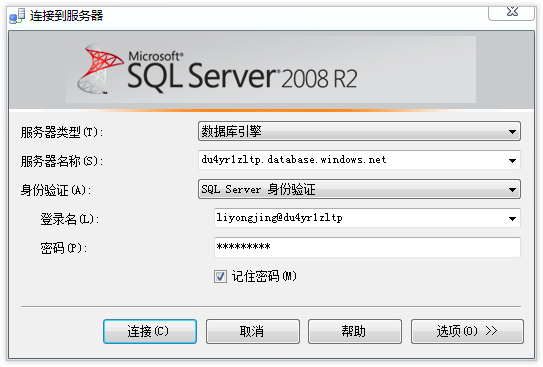543x367 pixels.
Task: Expand the 登录名 dropdown arrow
Action: [x=512, y=219]
